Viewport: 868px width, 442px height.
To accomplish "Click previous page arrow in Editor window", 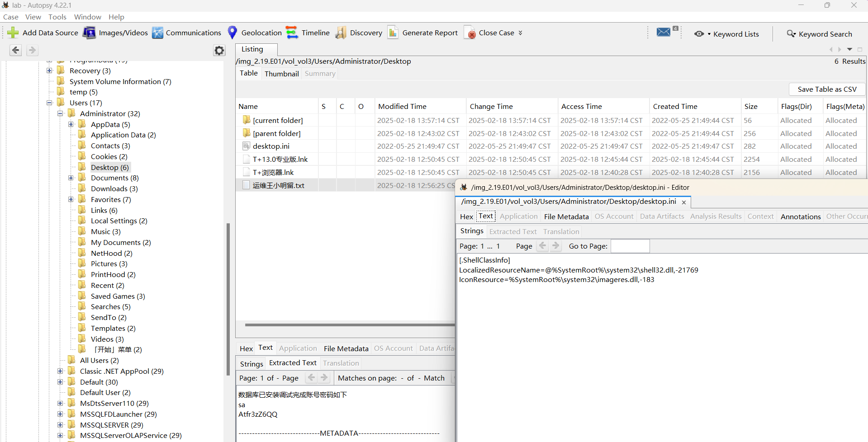I will point(542,246).
